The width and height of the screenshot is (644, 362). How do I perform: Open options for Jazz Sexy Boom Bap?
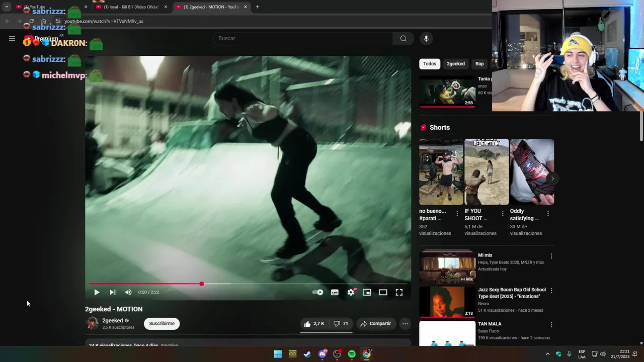551,291
